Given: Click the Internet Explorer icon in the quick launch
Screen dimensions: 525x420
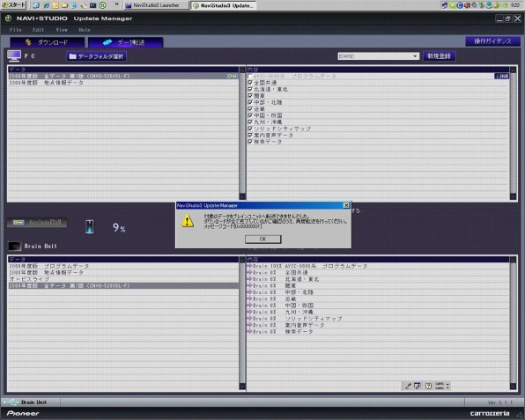Looking at the screenshot, I should pos(46,5).
